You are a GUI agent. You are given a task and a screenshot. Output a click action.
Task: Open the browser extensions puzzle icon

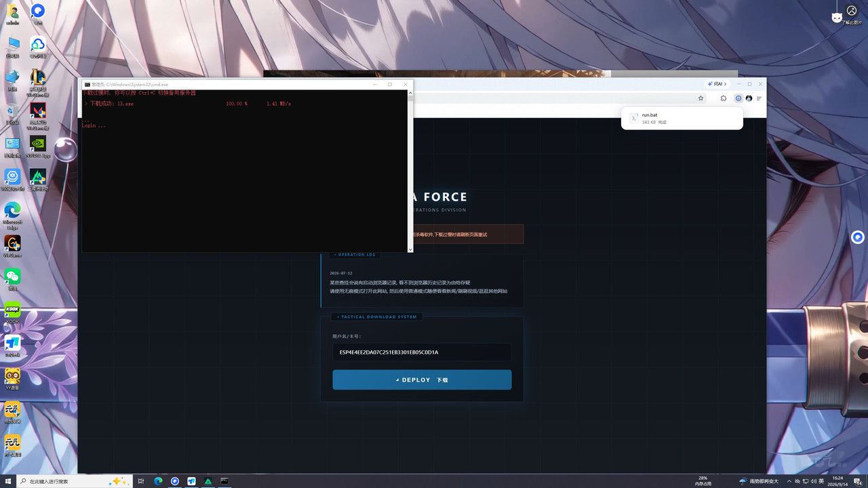point(724,98)
